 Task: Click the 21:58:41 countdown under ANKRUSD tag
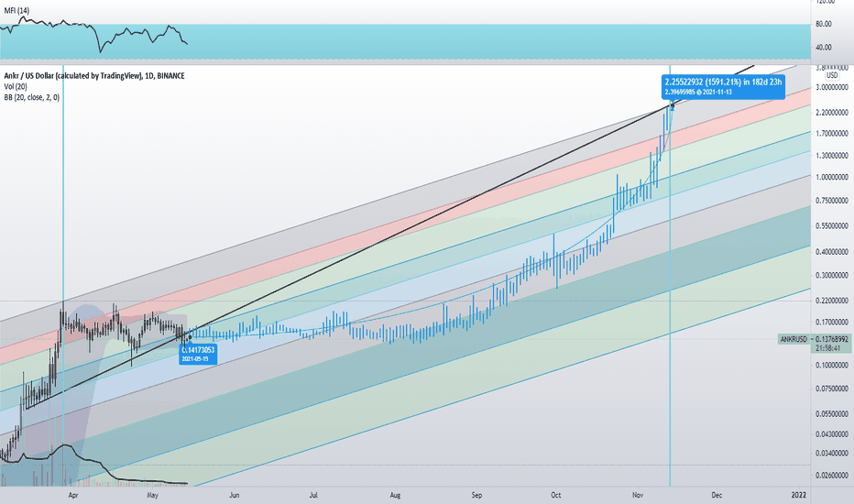(827, 348)
